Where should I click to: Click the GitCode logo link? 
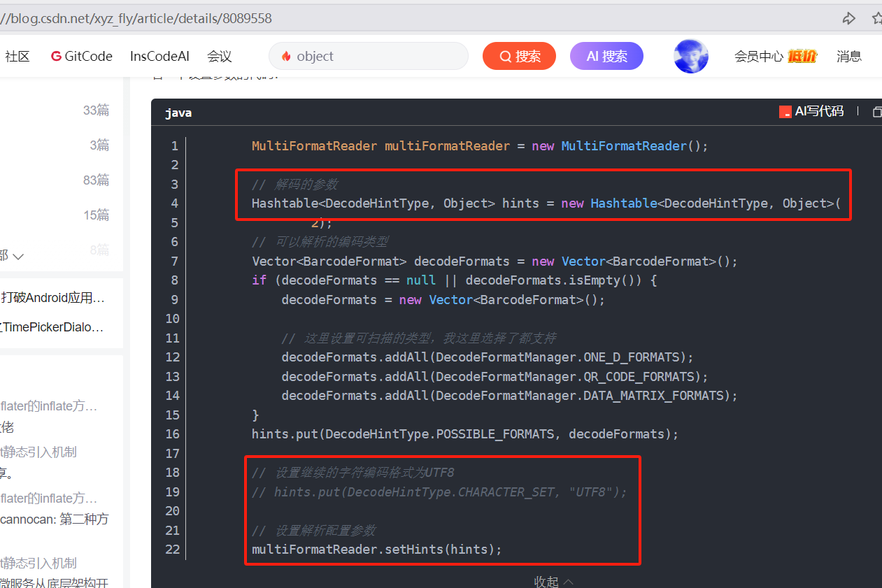coord(82,57)
